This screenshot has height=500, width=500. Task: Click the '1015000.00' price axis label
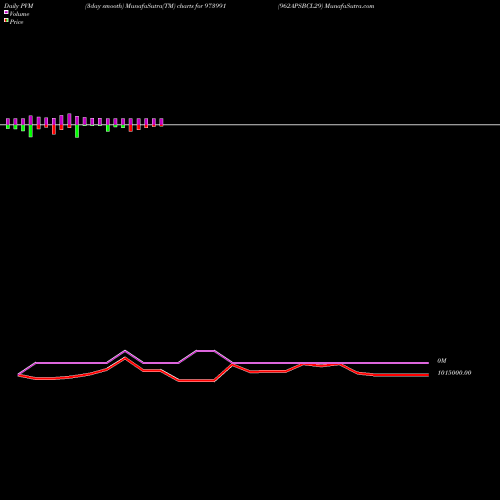(x=454, y=373)
